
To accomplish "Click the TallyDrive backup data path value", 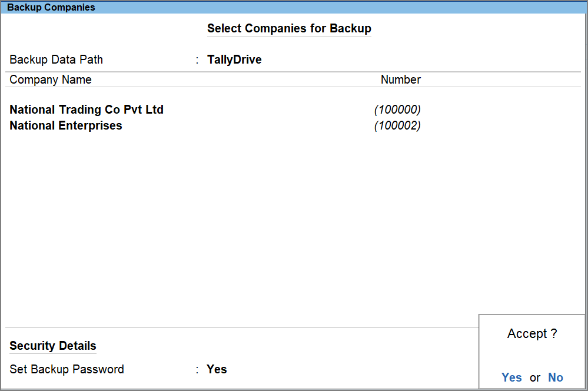I will coord(234,59).
